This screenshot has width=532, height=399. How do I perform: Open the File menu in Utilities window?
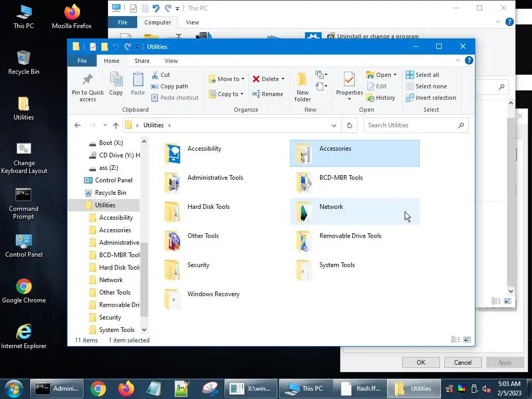point(82,61)
